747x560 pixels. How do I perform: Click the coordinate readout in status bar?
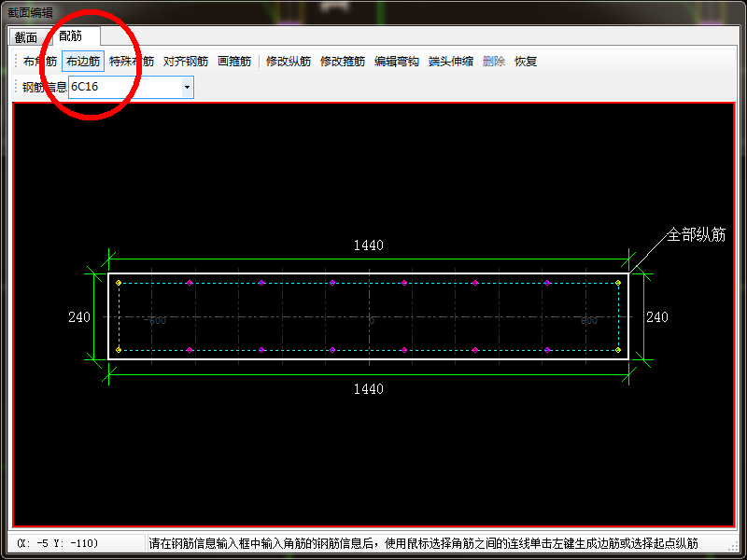point(57,543)
